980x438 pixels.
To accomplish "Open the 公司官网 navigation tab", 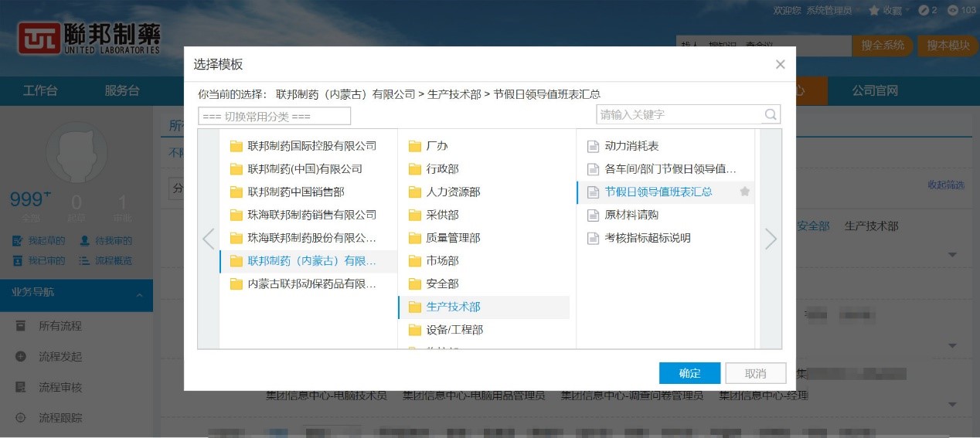I will [x=875, y=91].
